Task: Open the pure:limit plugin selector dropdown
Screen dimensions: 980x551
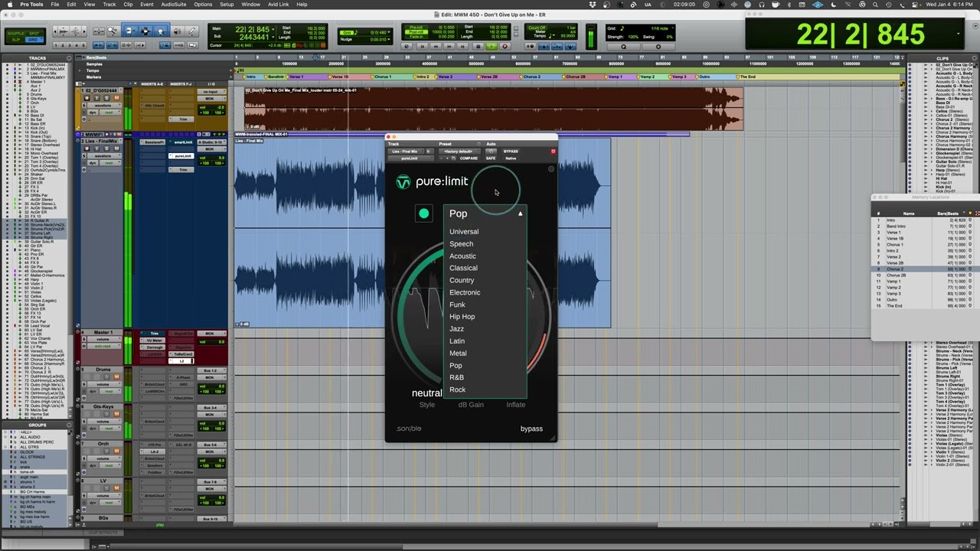Action: tap(410, 158)
